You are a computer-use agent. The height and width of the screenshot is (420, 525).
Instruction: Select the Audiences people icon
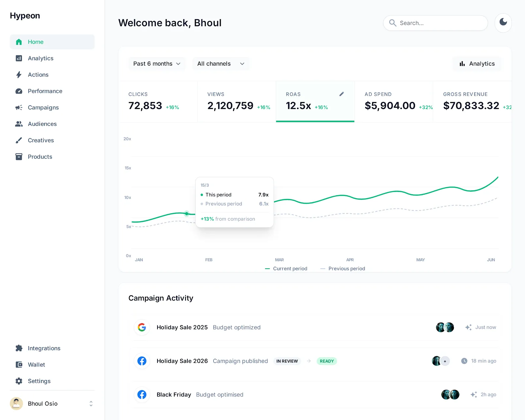(x=19, y=124)
